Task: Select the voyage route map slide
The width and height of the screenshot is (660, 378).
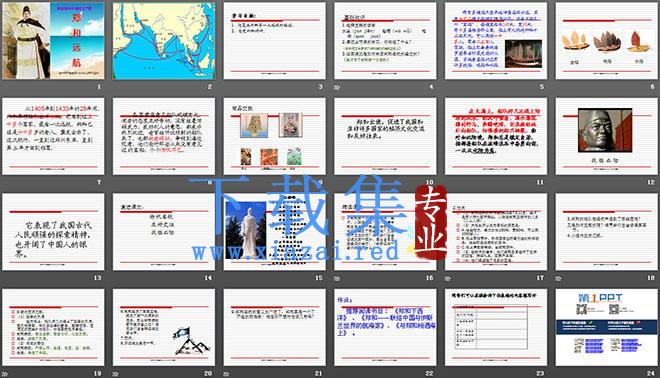Action: pos(164,41)
